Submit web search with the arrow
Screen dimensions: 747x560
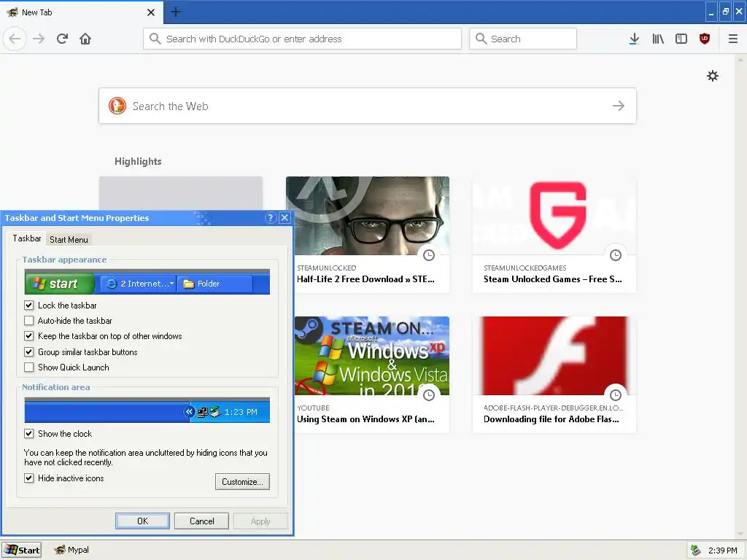click(619, 106)
